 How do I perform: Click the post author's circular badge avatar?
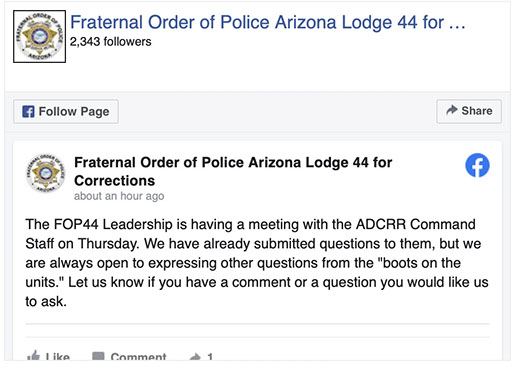click(x=46, y=173)
